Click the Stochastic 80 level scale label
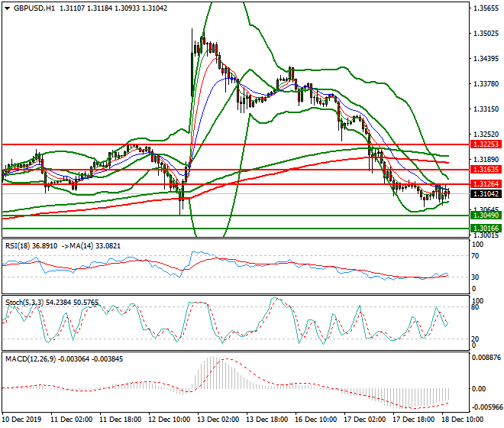This screenshot has height=428, width=504. 476,307
